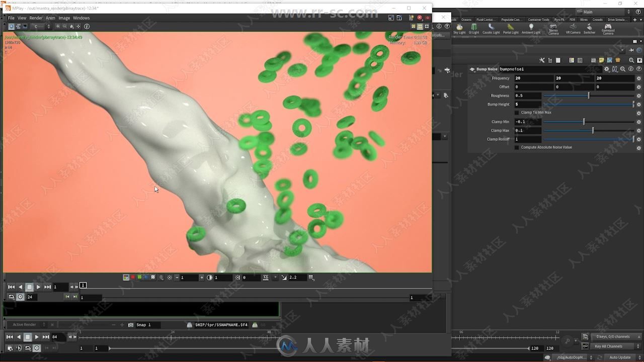Switch to the Pyro FX shelf tab
Viewport: 644px width, 362px height.
[559, 20]
